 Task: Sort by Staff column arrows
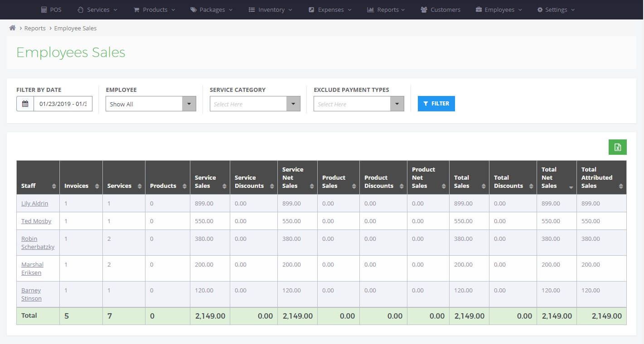[54, 186]
